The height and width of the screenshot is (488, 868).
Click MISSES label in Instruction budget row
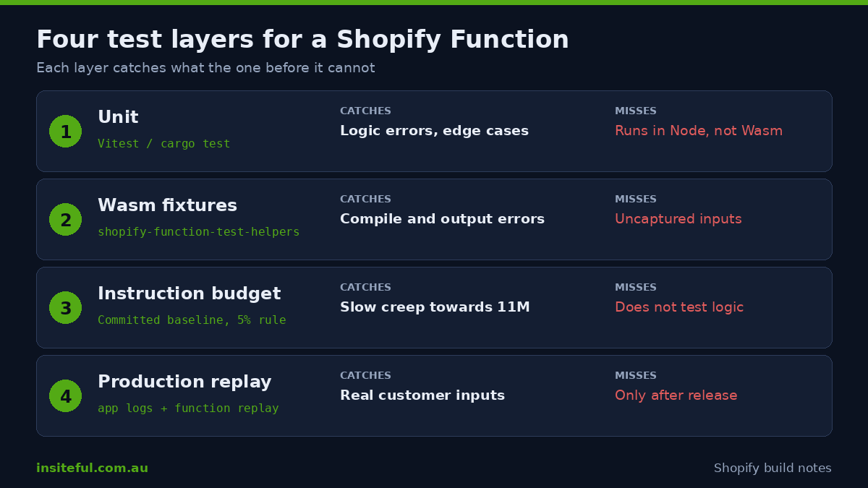[636, 288]
